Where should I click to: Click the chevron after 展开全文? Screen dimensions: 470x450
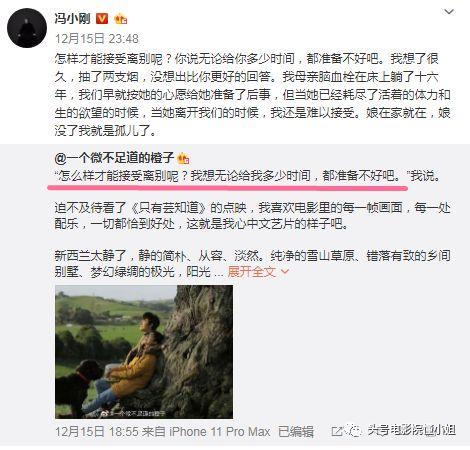(x=285, y=272)
